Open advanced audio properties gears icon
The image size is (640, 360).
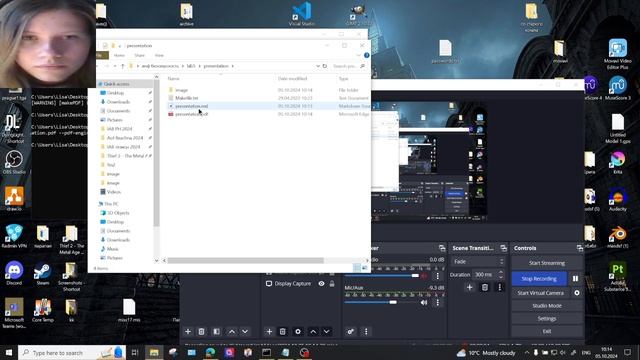pos(351,331)
